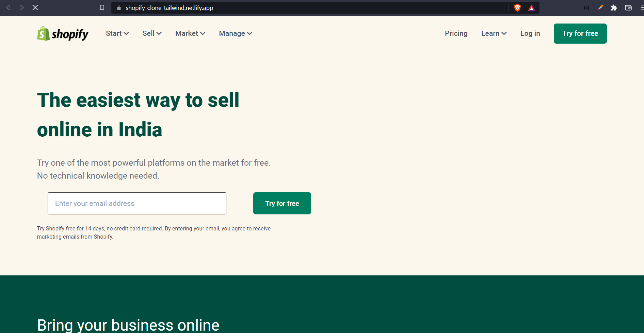Click the Log in link
The image size is (644, 333).
click(530, 33)
